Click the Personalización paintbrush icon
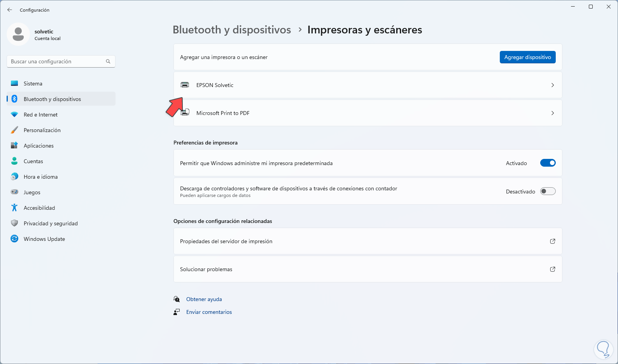 click(x=14, y=130)
